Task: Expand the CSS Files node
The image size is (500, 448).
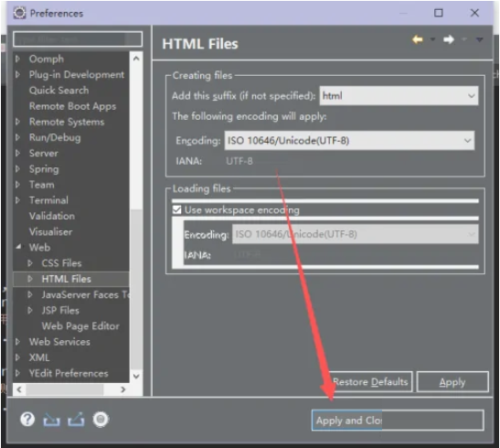Action: [30, 263]
